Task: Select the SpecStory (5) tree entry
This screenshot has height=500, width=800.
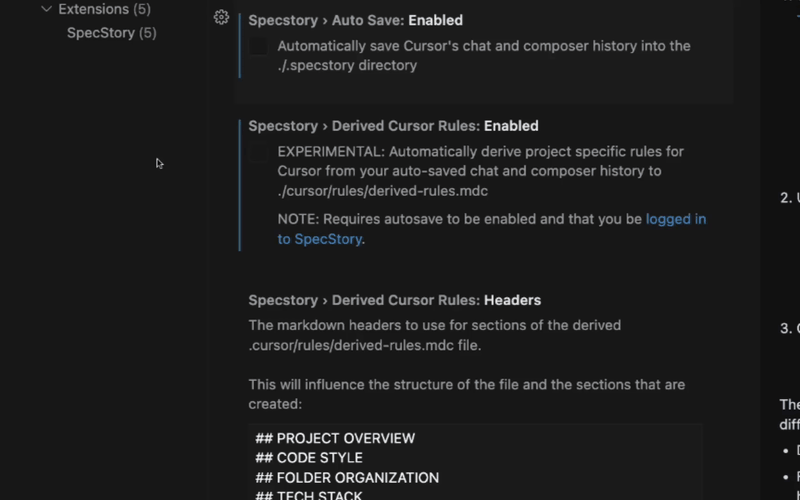Action: [x=111, y=33]
